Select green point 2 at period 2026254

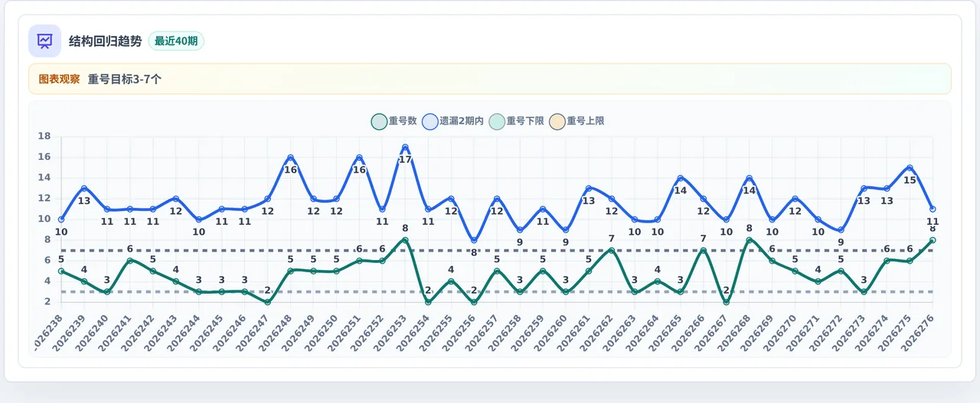click(x=428, y=302)
